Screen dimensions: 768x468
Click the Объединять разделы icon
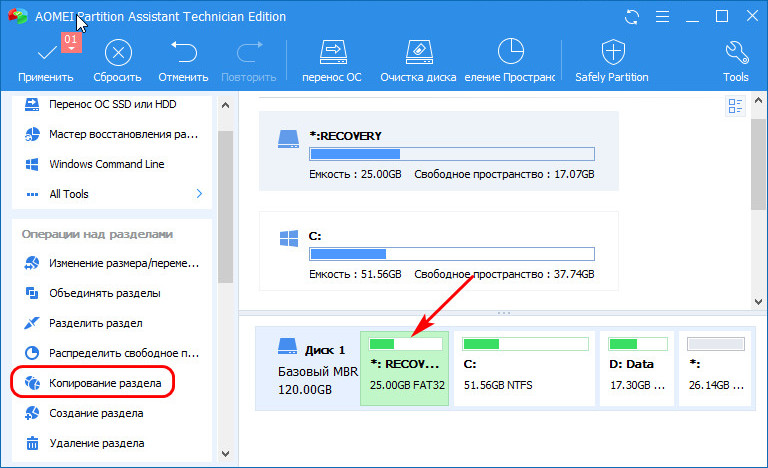point(32,293)
